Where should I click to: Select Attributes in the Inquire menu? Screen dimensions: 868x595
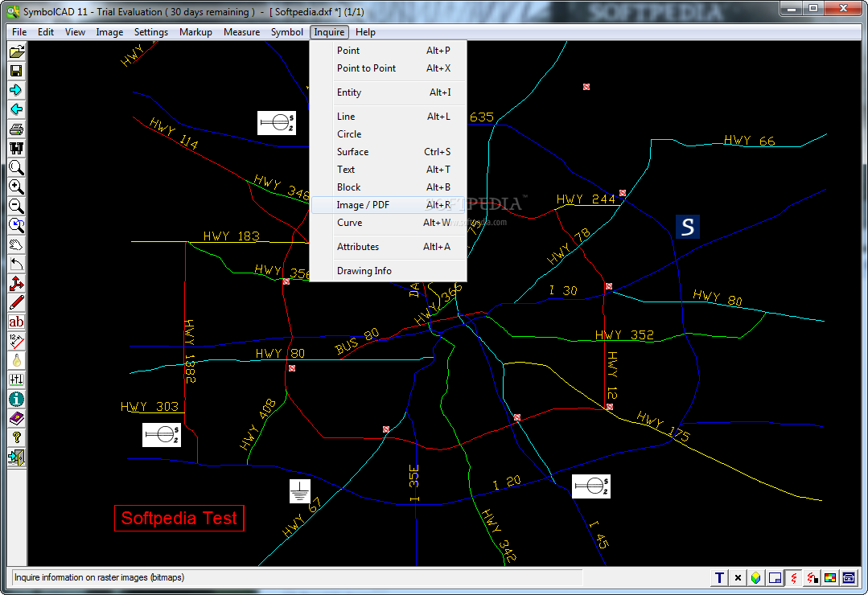pos(389,247)
